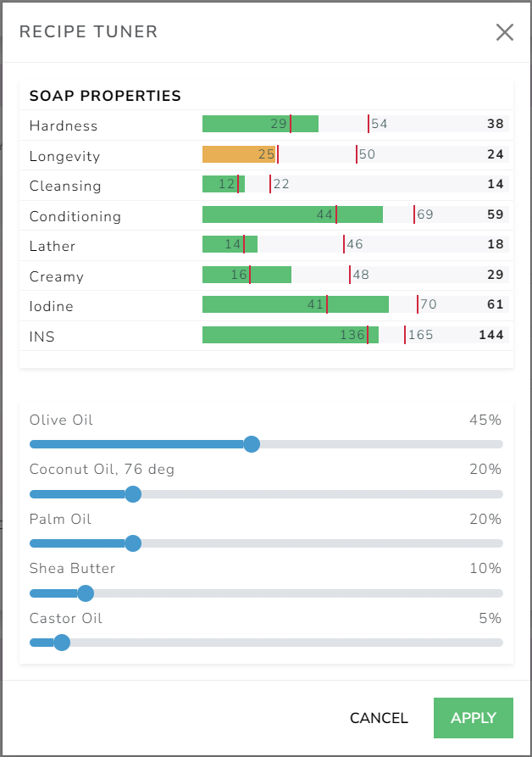Click the INS property bar

pos(288,335)
